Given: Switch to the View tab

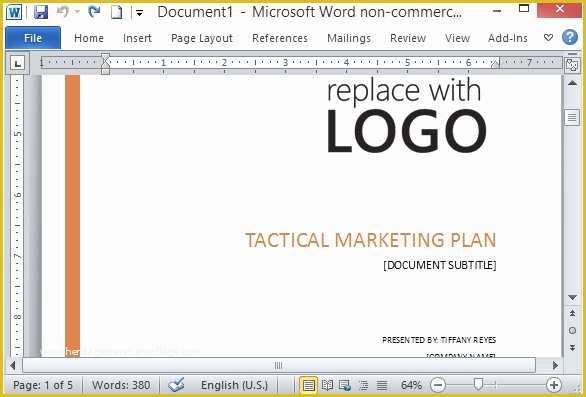Looking at the screenshot, I should tap(457, 38).
